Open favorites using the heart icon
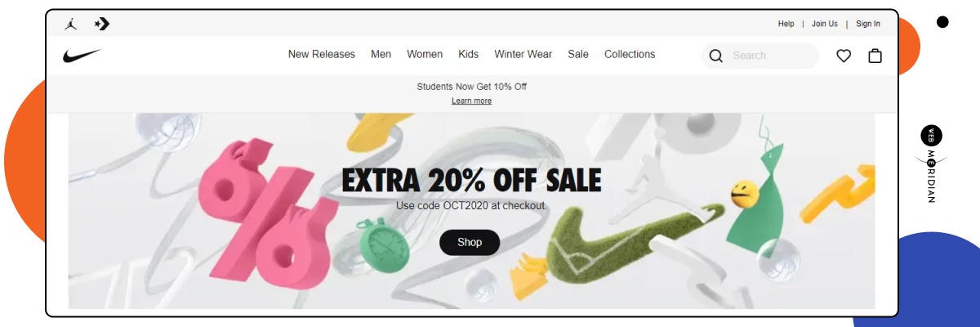980x327 pixels. click(x=844, y=56)
